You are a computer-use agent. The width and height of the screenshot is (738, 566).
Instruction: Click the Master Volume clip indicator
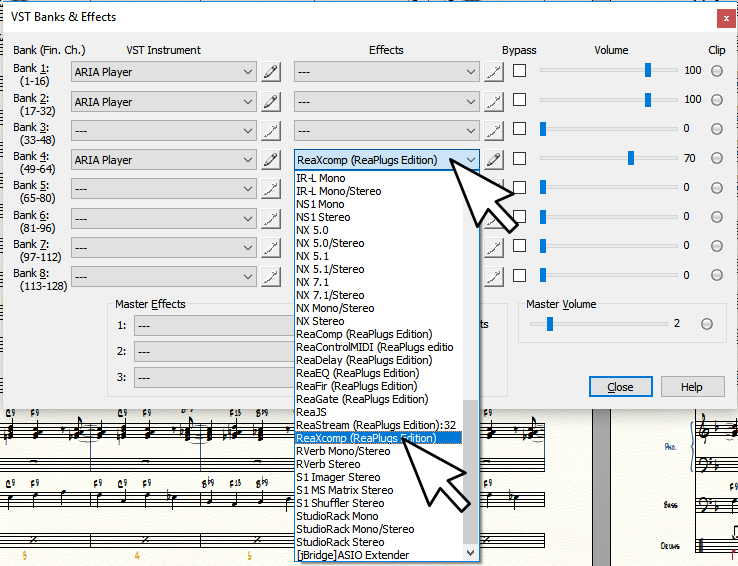[707, 323]
